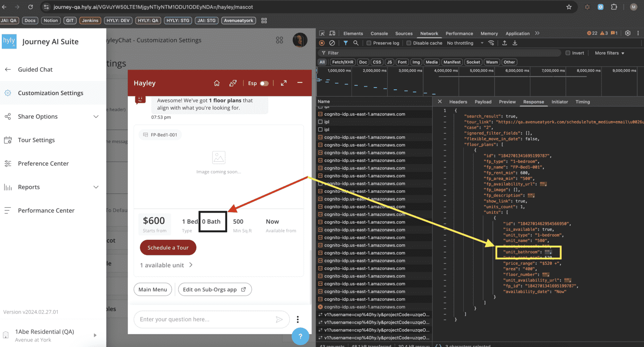The image size is (644, 347).
Task: Enable the Preserve log checkbox
Action: 369,43
